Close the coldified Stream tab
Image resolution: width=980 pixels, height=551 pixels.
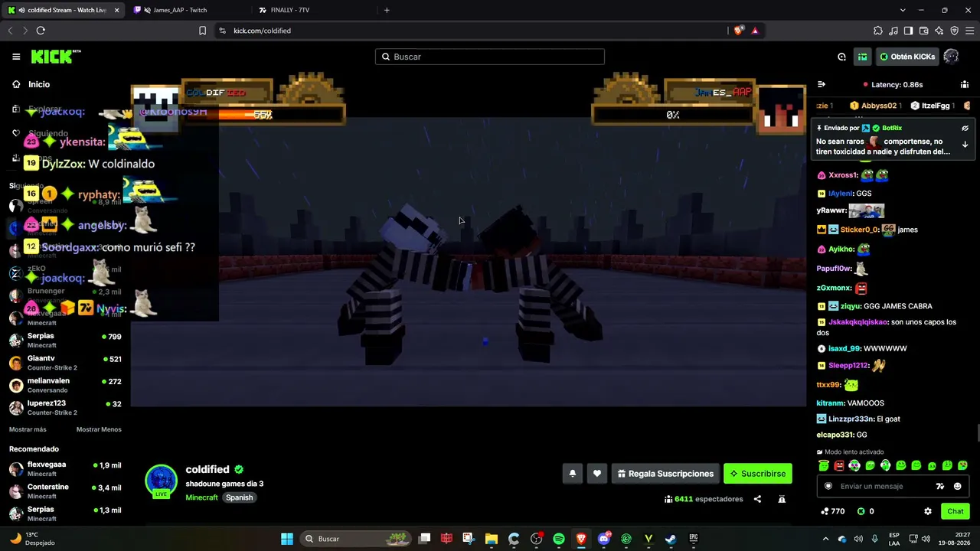pos(116,10)
